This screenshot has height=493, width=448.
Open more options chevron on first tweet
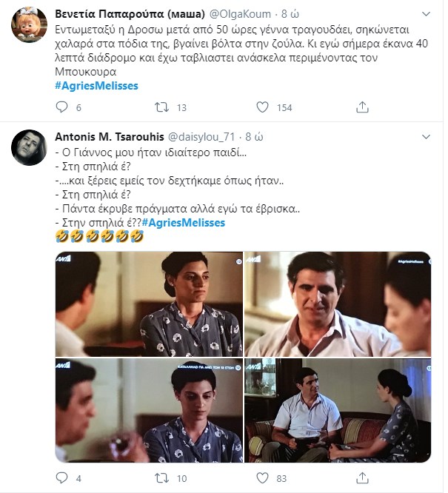425,14
